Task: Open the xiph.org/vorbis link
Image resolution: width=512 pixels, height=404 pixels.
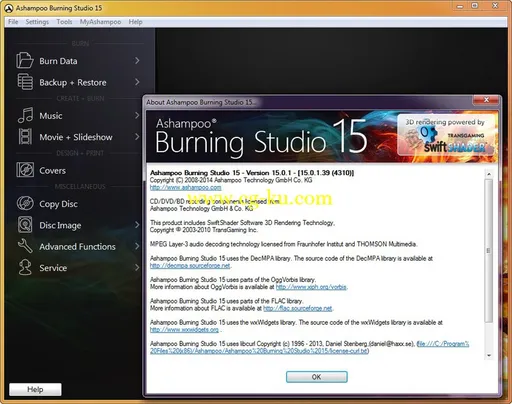Action: click(311, 287)
